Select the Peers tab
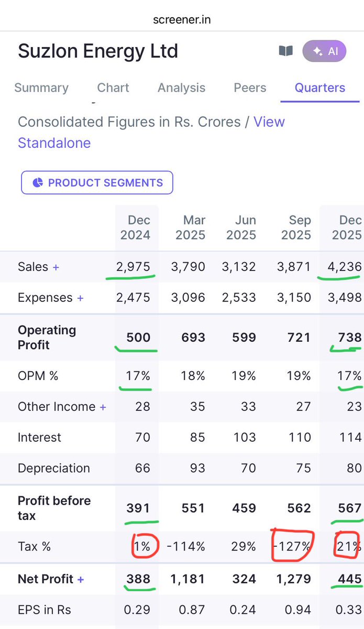 [250, 88]
